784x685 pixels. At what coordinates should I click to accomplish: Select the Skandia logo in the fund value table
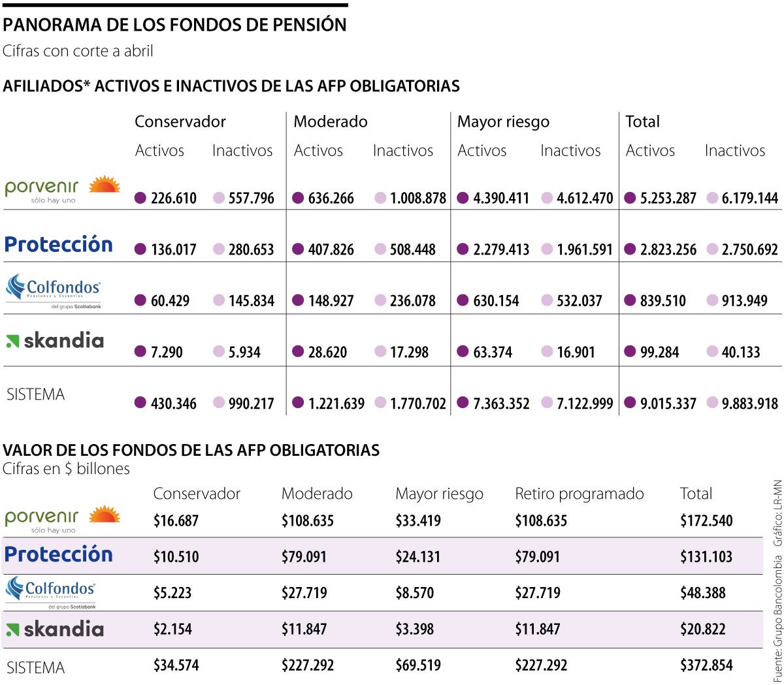click(x=55, y=629)
